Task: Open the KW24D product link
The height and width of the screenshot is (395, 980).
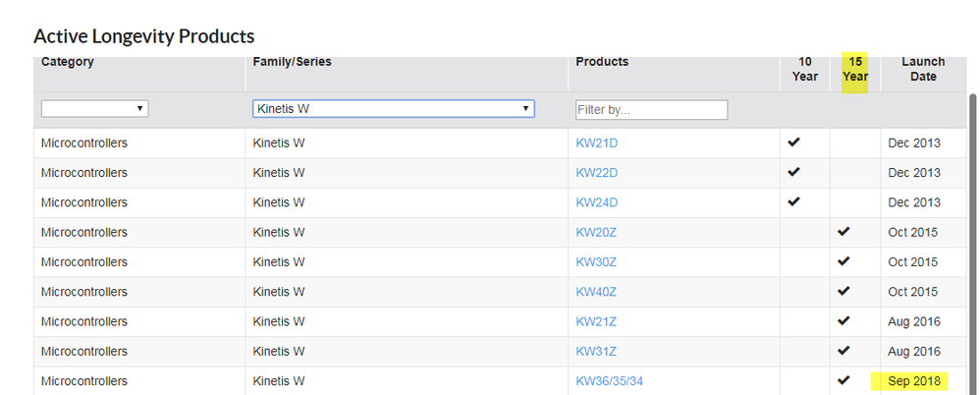Action: pos(596,202)
